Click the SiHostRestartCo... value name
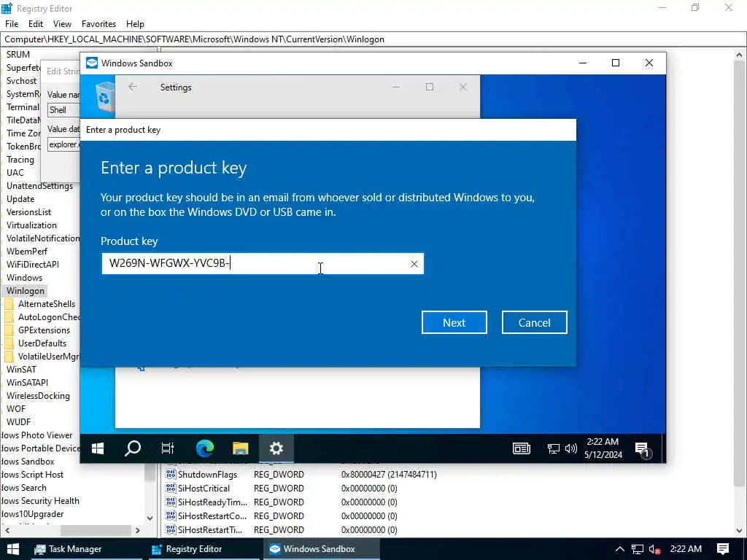 click(x=212, y=516)
